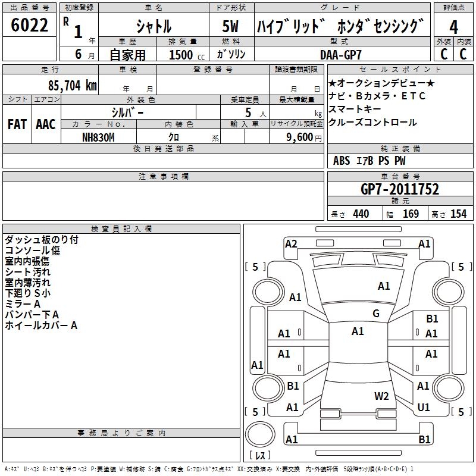Select the car name シャトル
Screen dimensions: 476x476
click(x=154, y=26)
